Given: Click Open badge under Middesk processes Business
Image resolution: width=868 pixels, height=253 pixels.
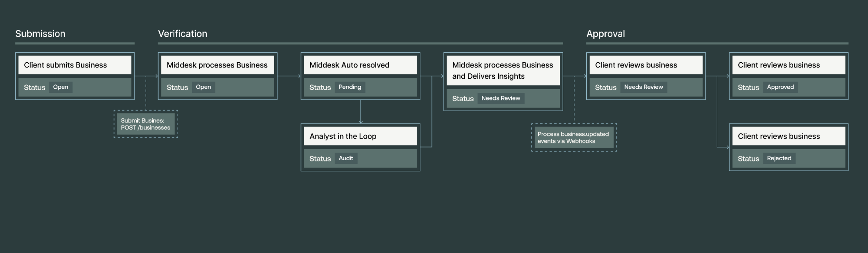Looking at the screenshot, I should tap(203, 87).
